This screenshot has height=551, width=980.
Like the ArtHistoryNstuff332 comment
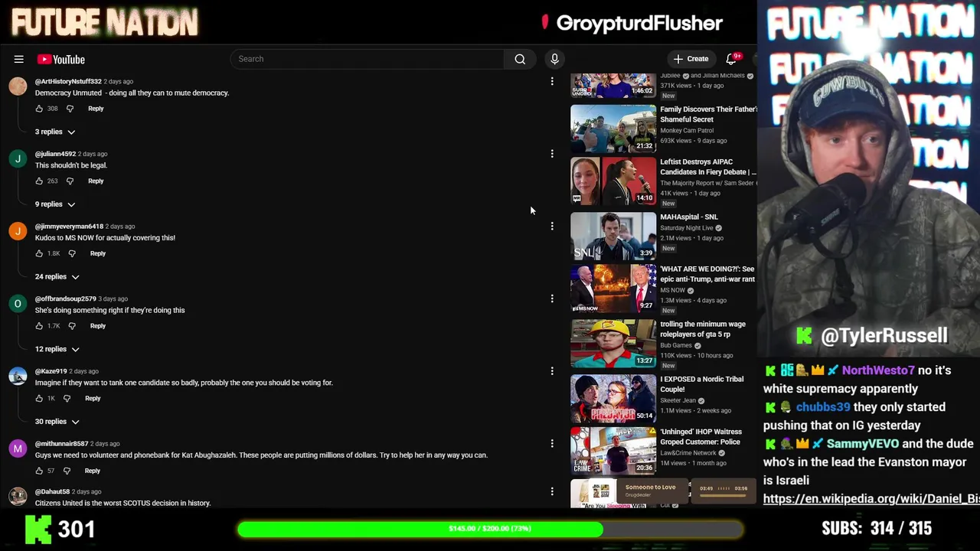(x=39, y=109)
